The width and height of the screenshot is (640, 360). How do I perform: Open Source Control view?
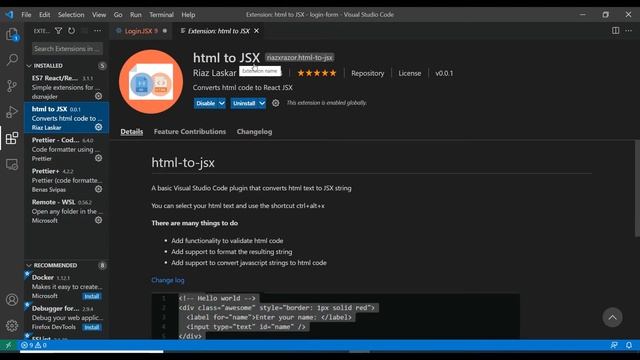pyautogui.click(x=12, y=86)
